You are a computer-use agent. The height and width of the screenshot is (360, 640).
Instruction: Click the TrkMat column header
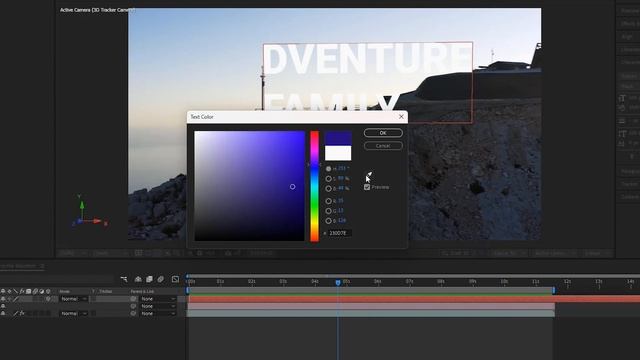click(105, 291)
